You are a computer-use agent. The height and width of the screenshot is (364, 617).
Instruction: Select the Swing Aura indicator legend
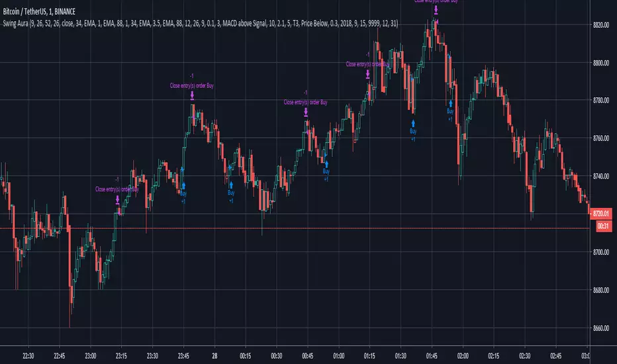click(201, 24)
